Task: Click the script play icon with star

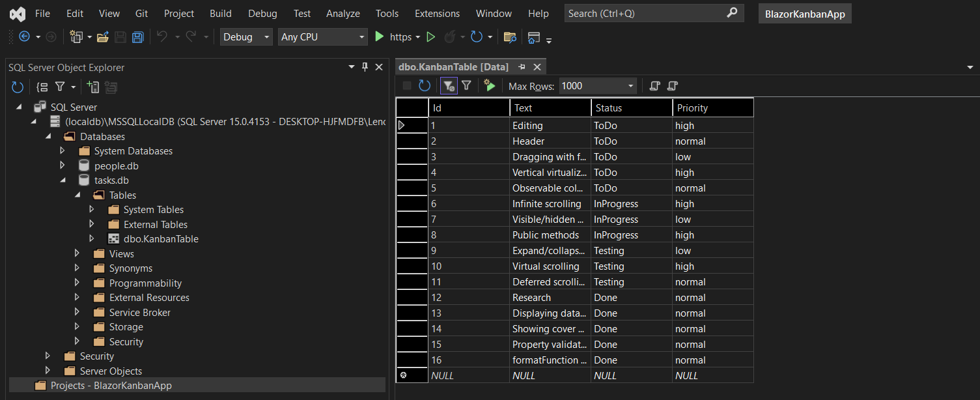Action: click(490, 85)
